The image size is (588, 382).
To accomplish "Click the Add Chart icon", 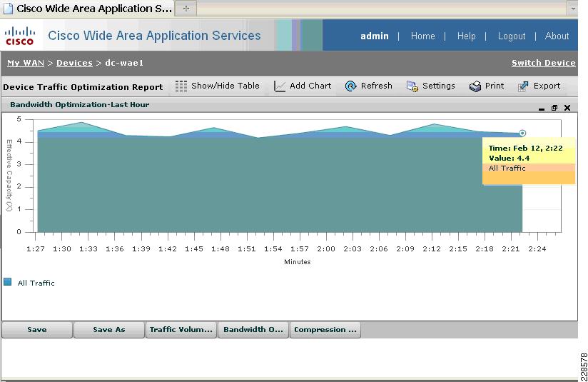I will 280,86.
